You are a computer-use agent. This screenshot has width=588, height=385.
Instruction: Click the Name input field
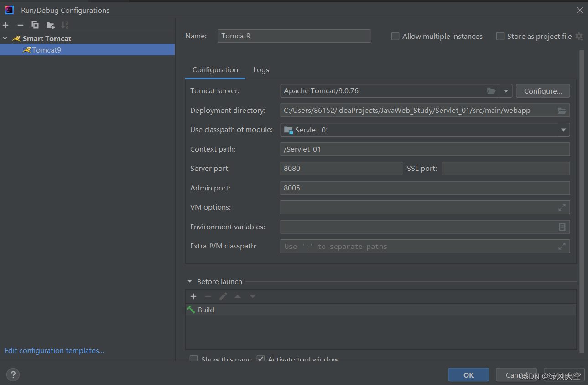pos(294,36)
